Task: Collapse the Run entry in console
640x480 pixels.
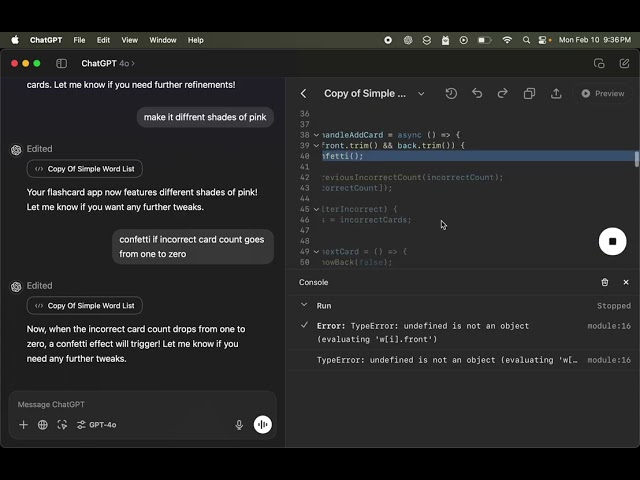Action: 304,305
